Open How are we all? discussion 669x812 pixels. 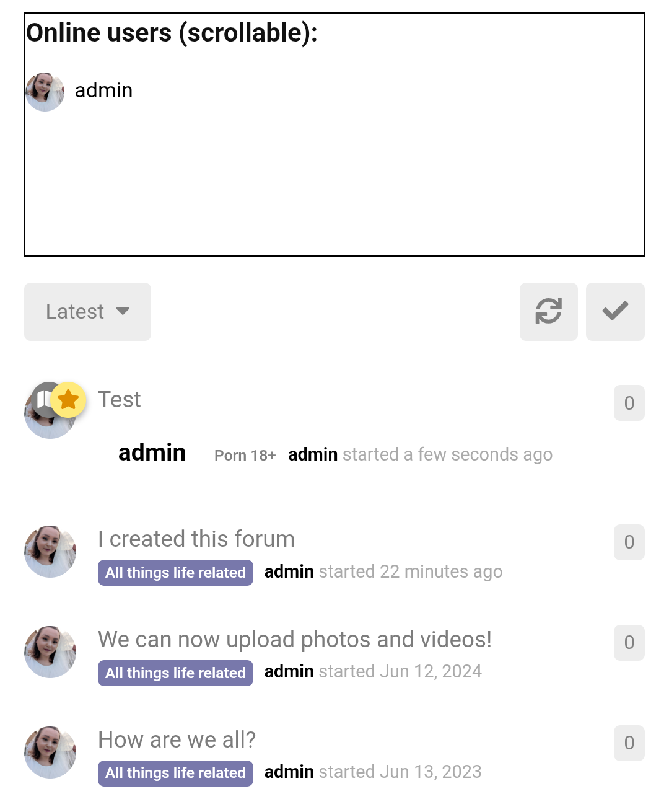tap(177, 739)
